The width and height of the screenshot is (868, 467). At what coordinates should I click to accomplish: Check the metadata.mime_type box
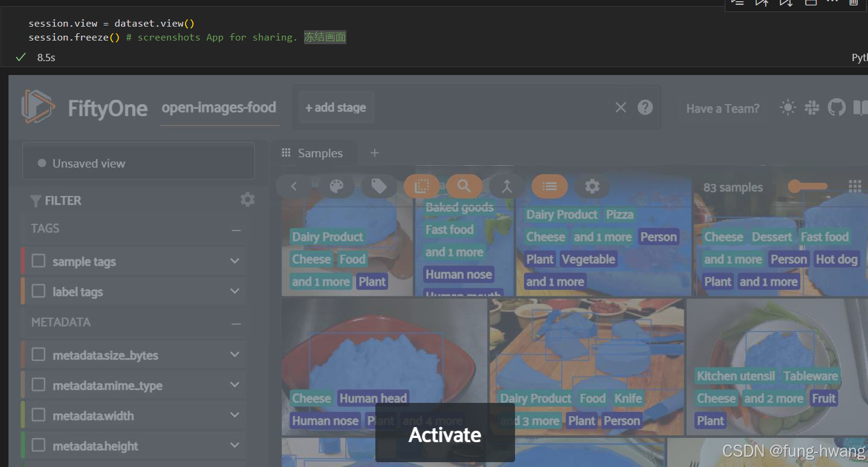pyautogui.click(x=39, y=385)
